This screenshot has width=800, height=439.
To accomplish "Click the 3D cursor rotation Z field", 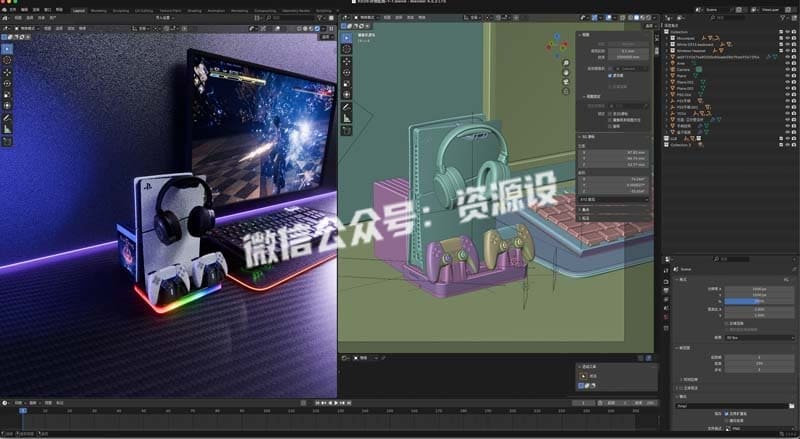I will click(614, 191).
